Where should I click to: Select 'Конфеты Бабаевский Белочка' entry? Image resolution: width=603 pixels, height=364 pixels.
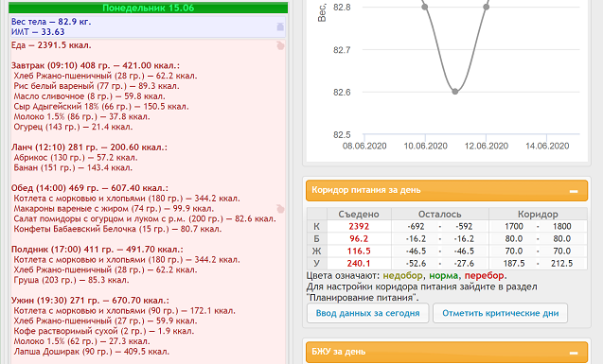click(117, 229)
